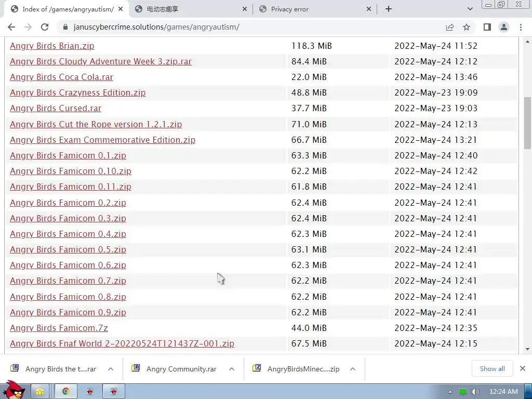Download Angry Birds Exam Commemorative Edition.zip

pos(102,140)
